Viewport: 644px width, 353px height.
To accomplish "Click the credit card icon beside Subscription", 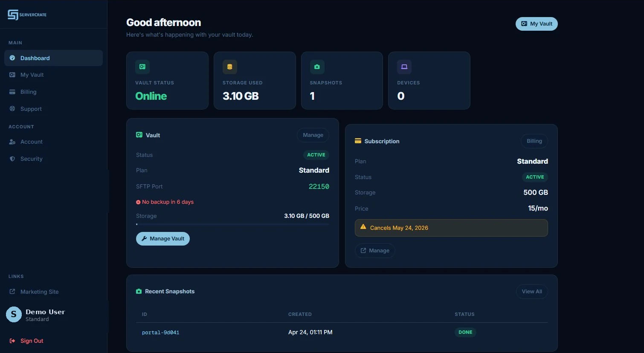I will click(358, 141).
